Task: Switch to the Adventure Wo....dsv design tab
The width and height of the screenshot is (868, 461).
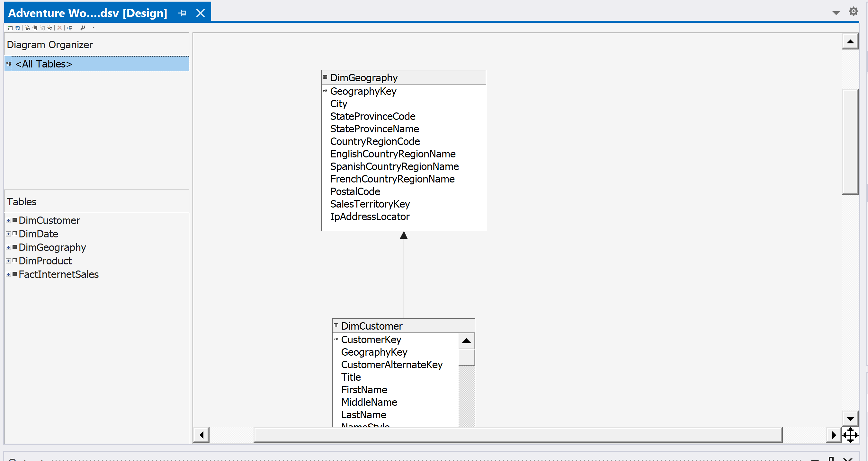Action: pyautogui.click(x=88, y=13)
